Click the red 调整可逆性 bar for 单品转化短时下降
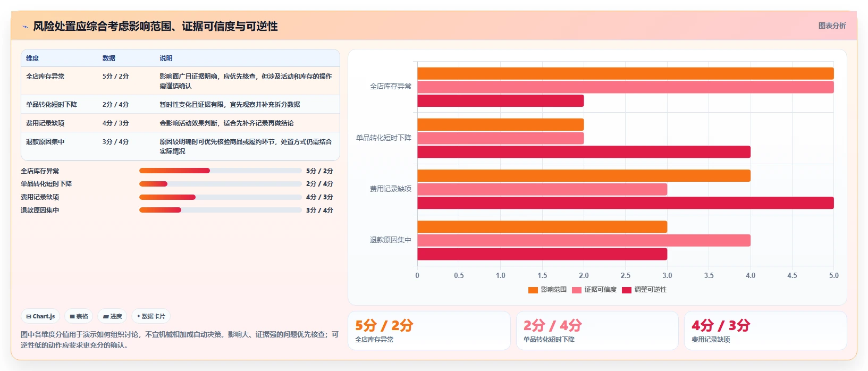This screenshot has height=371, width=868. 584,152
